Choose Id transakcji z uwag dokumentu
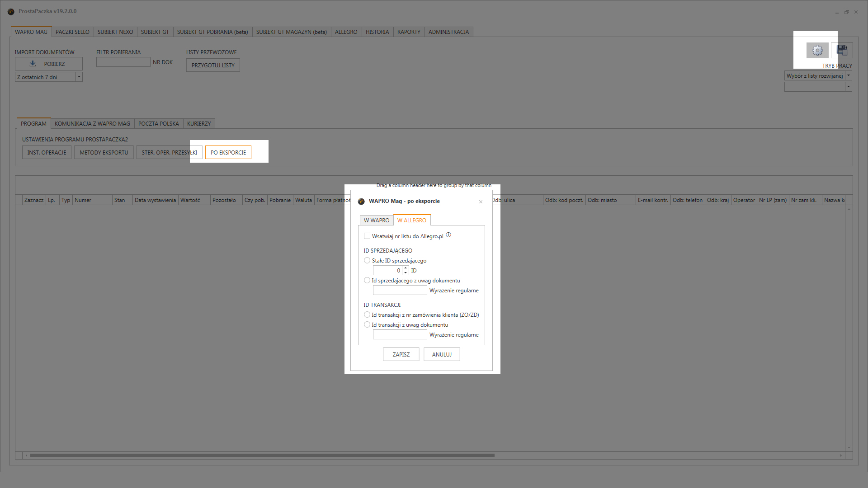This screenshot has height=488, width=868. 367,324
